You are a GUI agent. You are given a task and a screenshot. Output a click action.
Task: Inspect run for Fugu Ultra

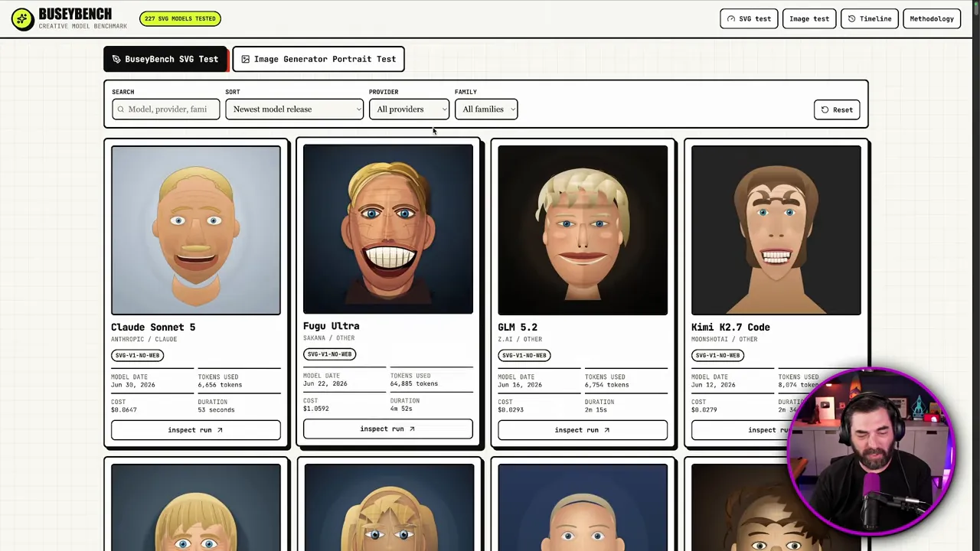pos(387,429)
